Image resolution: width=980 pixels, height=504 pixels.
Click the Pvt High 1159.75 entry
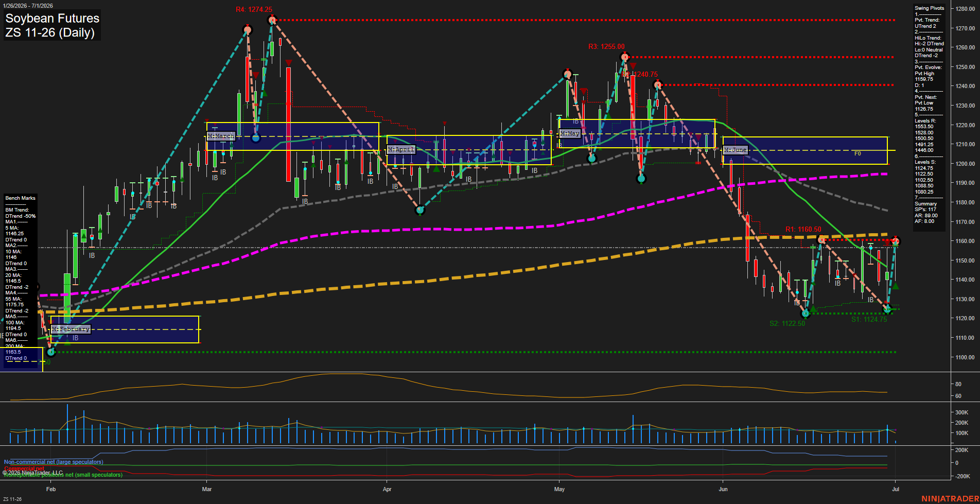[x=924, y=77]
